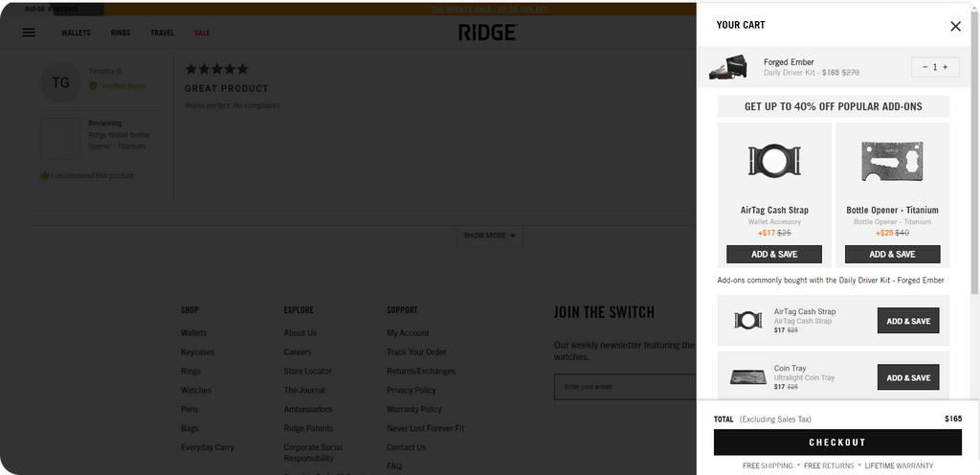Open Careers link

[x=298, y=351]
